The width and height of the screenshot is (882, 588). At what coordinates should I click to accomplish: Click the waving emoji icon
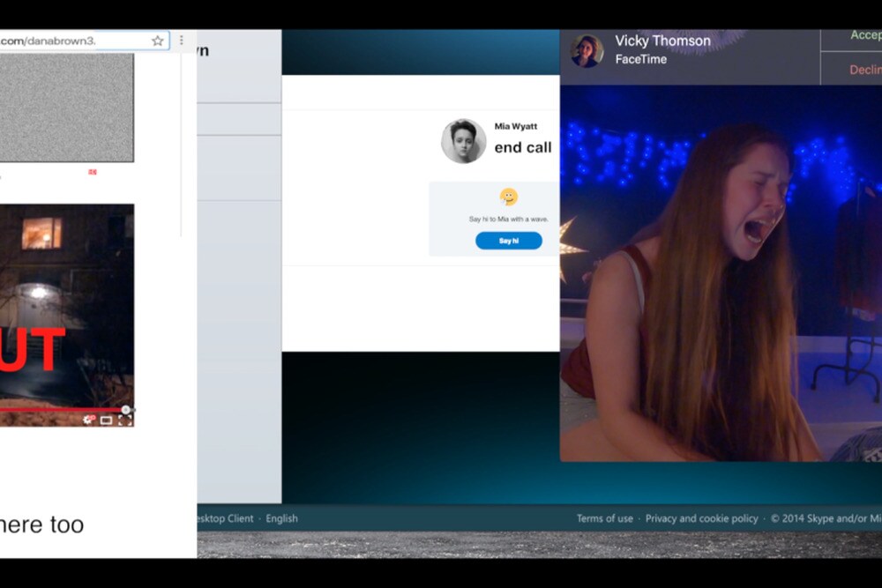pos(509,197)
